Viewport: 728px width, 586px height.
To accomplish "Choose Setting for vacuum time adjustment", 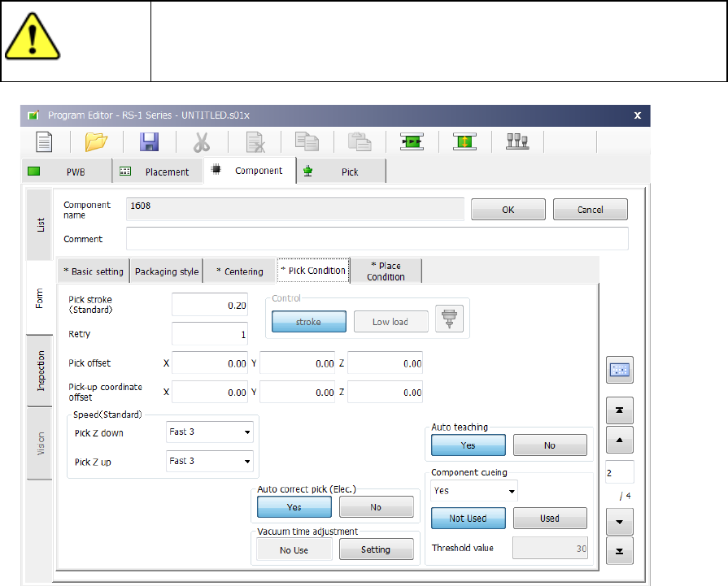I will tap(376, 549).
